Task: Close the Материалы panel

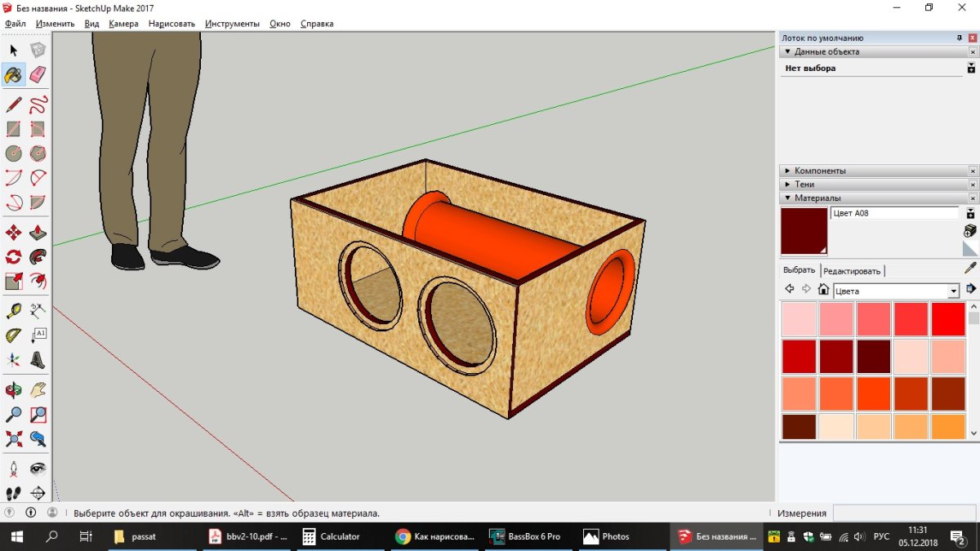Action: 973,198
